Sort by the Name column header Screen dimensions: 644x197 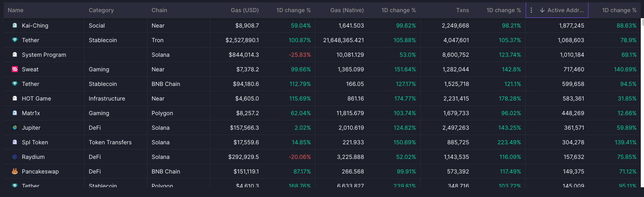click(15, 10)
